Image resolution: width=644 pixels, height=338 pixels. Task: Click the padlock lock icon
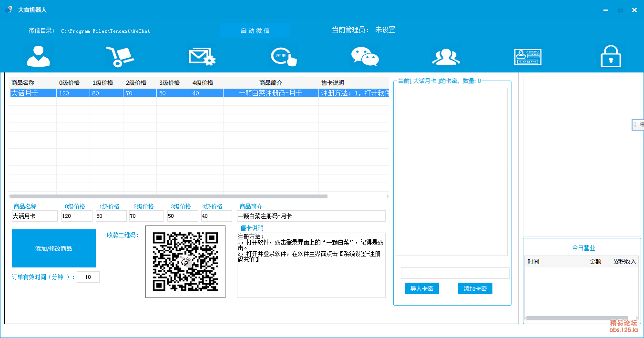(611, 56)
